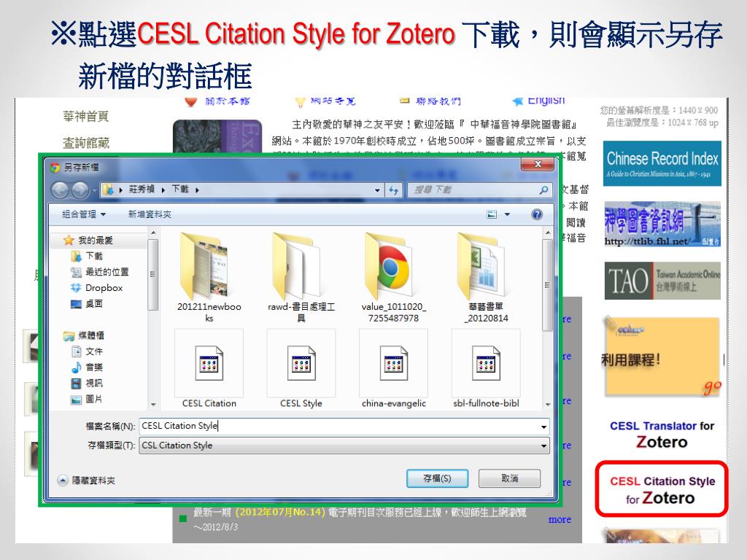Viewport: 747px width, 560px height.
Task: Open the 存檔類型 CSL Citation Style combo box
Action: tap(344, 446)
